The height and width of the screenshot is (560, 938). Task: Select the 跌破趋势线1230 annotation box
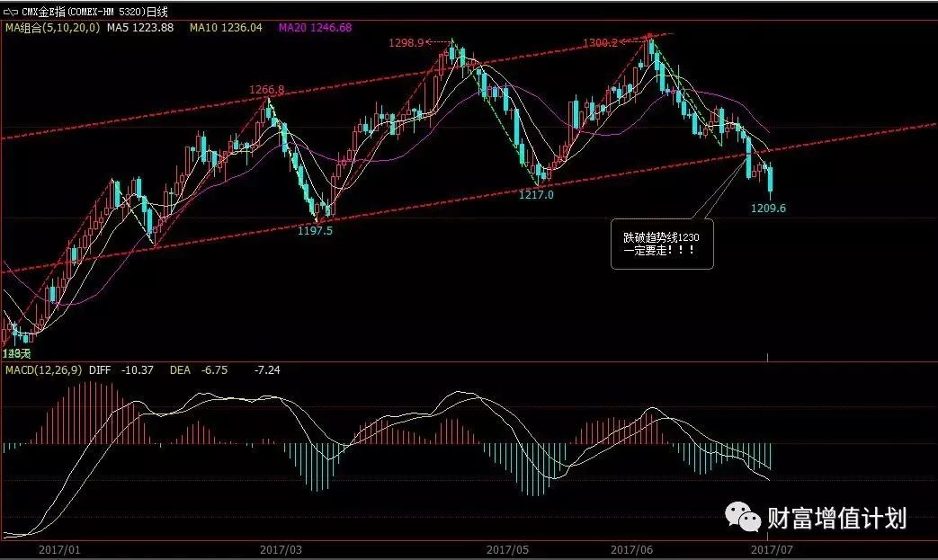[662, 244]
